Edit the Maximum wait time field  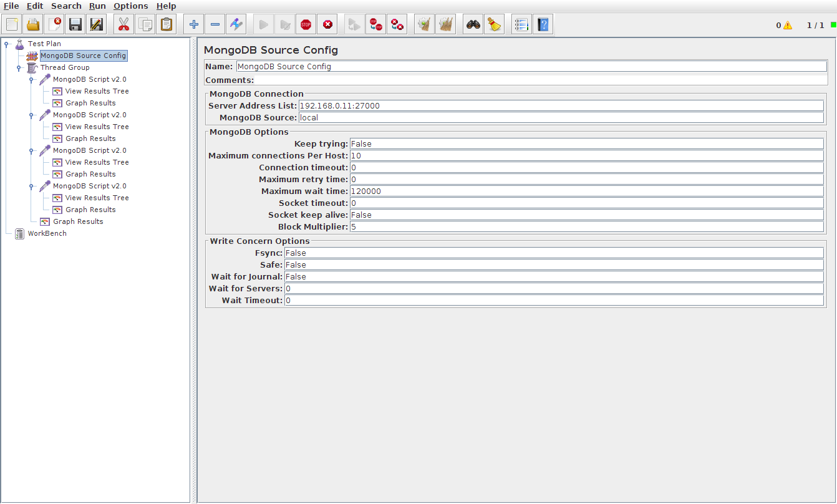pyautogui.click(x=587, y=191)
